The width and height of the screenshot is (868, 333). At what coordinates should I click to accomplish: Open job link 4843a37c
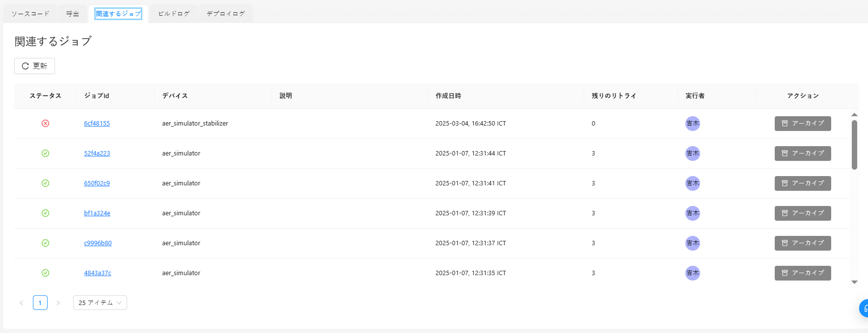(x=97, y=273)
